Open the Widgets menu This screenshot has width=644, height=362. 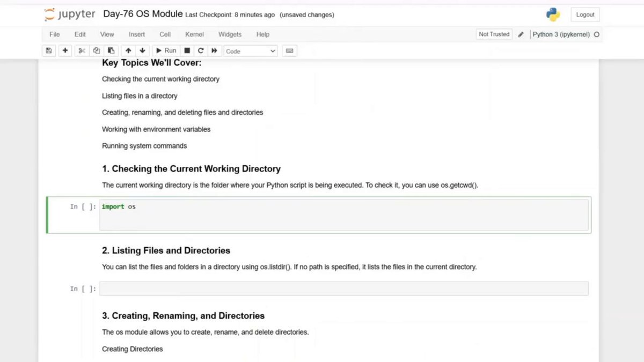point(230,34)
